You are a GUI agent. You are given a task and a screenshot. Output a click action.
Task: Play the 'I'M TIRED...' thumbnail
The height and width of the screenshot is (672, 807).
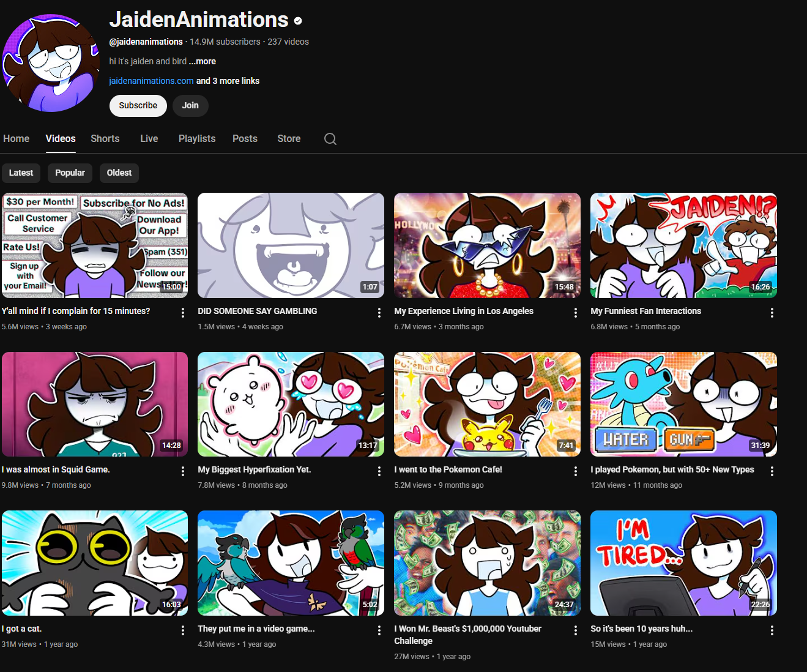[684, 563]
